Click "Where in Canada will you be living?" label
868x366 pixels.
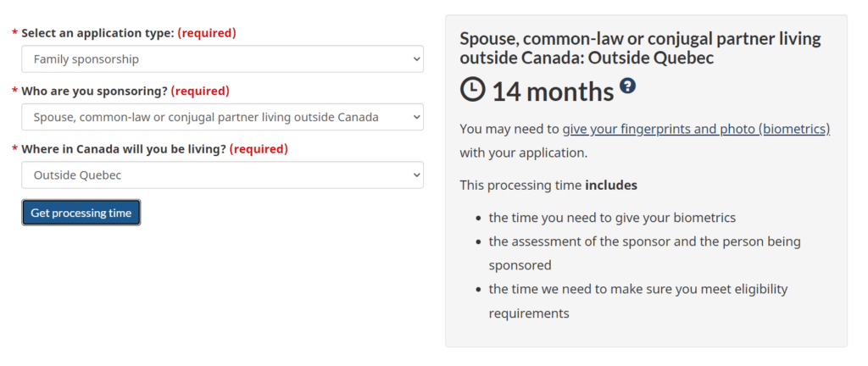tap(124, 149)
